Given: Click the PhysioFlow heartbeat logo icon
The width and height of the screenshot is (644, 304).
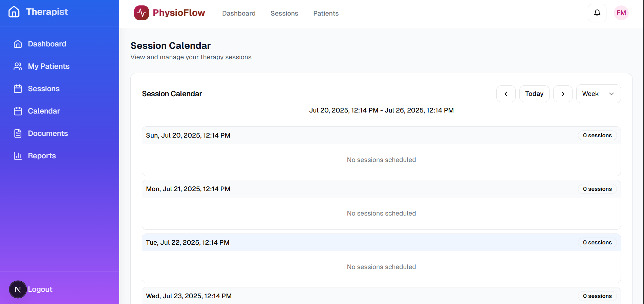Looking at the screenshot, I should click(141, 13).
